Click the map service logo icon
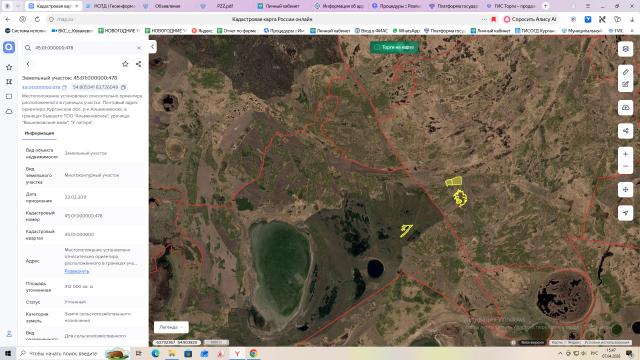The width and height of the screenshot is (640, 360). pyautogui.click(x=9, y=47)
